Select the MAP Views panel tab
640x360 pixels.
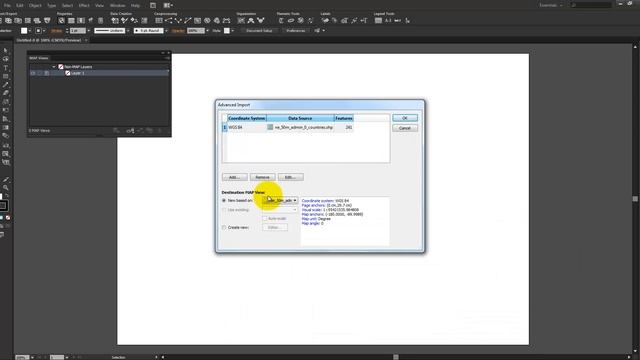coord(39,58)
